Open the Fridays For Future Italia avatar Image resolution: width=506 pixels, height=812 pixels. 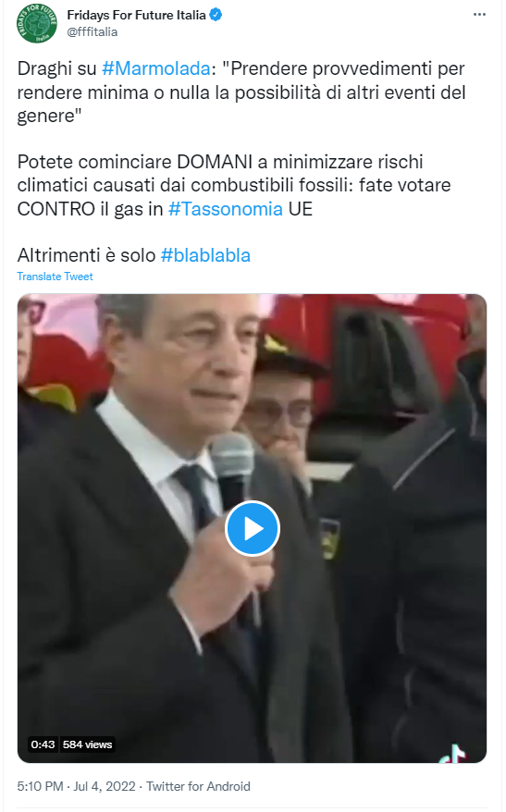point(37,23)
